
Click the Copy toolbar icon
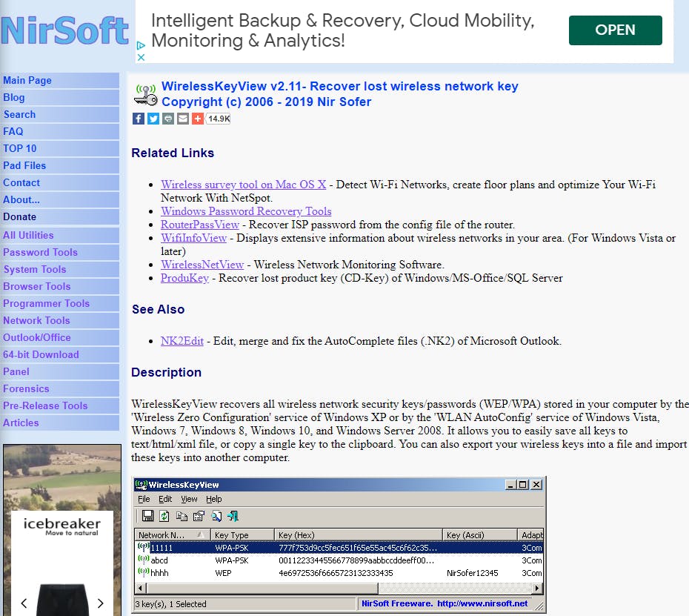(182, 516)
